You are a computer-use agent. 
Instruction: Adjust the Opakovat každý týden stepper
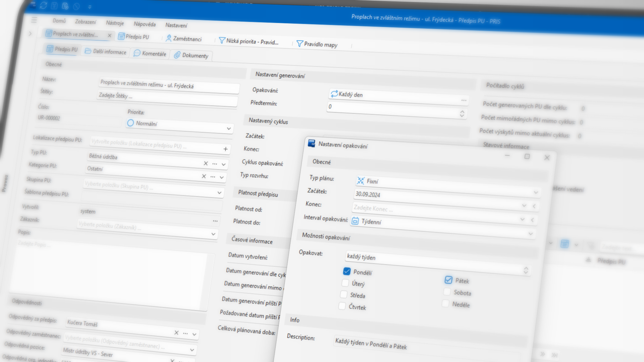[526, 270]
